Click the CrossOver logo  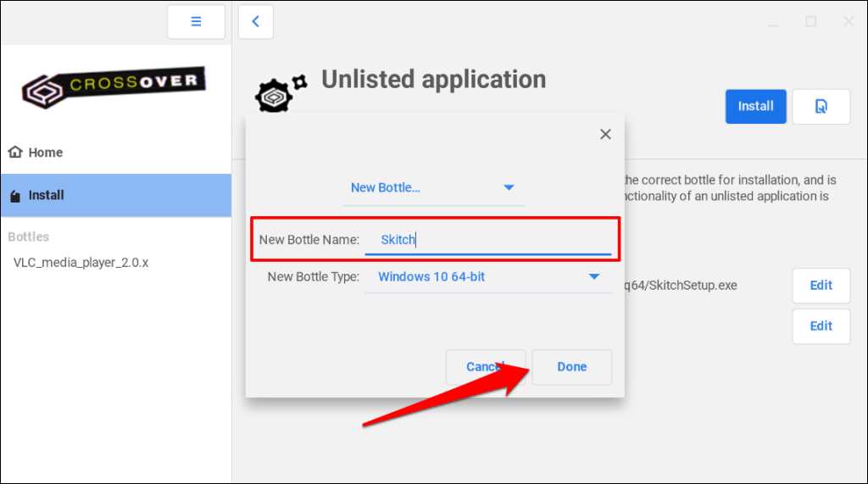pyautogui.click(x=114, y=87)
